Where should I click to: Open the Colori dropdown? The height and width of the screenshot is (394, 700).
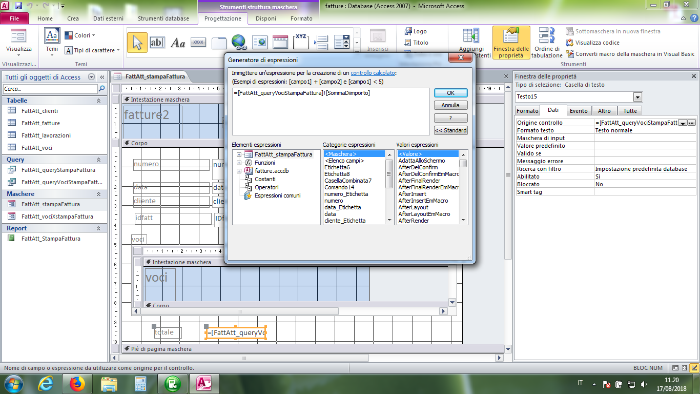80,35
